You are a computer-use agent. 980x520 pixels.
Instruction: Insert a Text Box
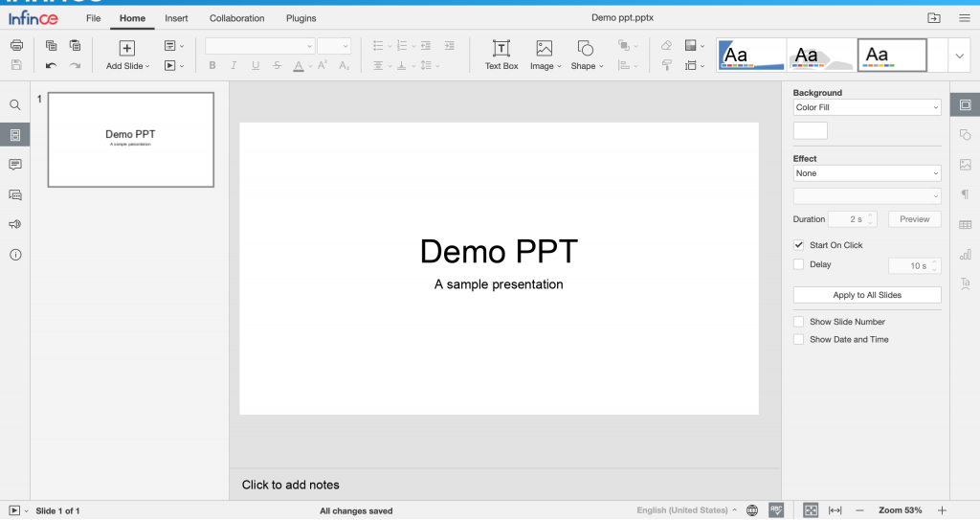[501, 55]
